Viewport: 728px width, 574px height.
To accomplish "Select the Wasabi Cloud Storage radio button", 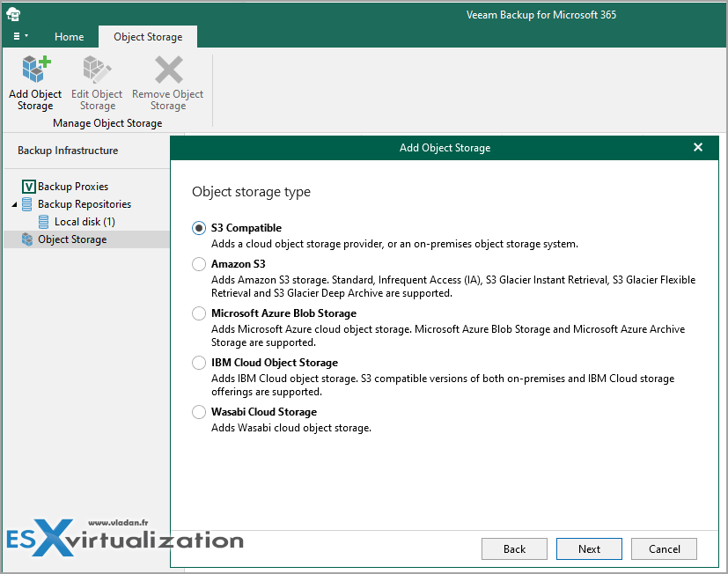I will point(199,412).
